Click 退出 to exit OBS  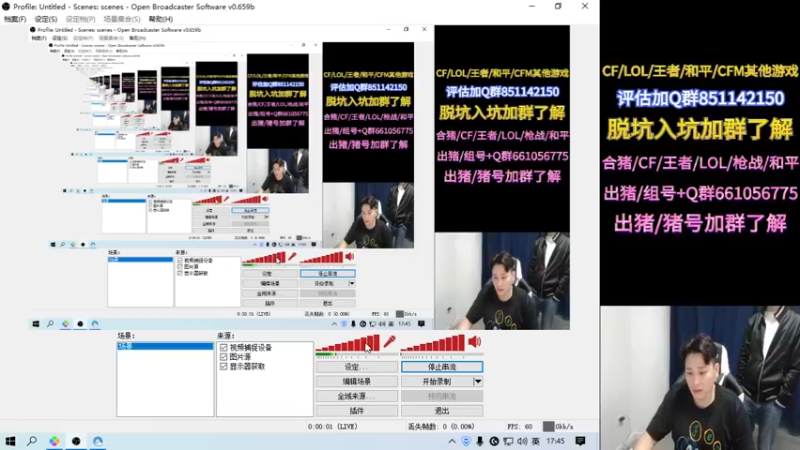(442, 411)
